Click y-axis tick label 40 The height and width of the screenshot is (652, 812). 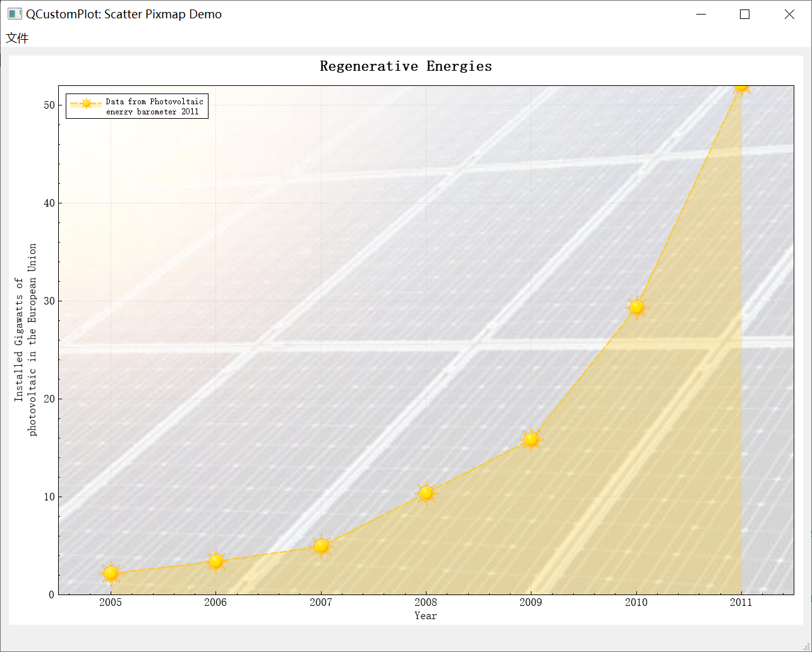[x=49, y=203]
